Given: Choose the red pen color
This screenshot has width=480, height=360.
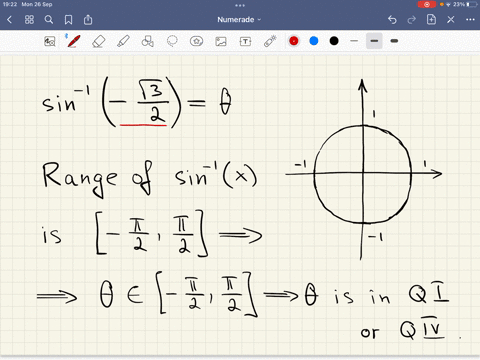Looking at the screenshot, I should [294, 41].
